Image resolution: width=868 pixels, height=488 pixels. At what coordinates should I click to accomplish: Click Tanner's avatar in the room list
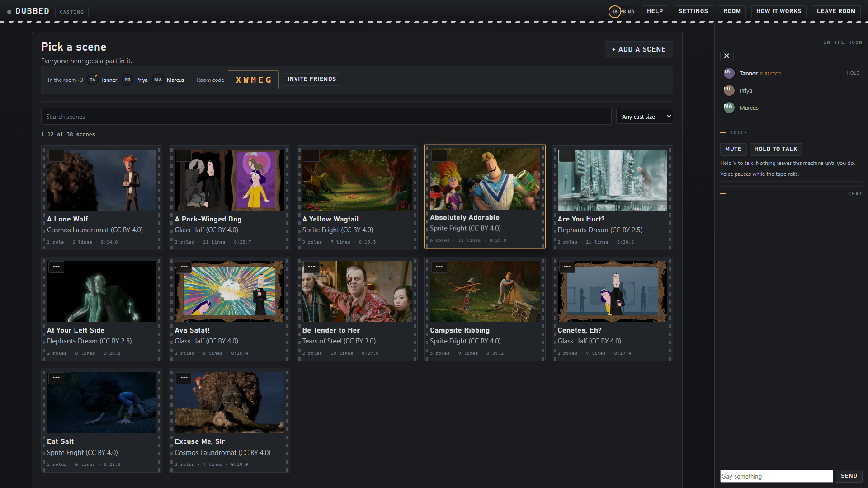tap(729, 73)
